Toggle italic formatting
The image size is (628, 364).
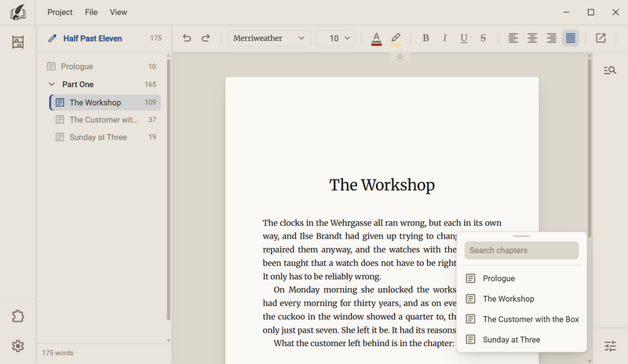pyautogui.click(x=444, y=38)
